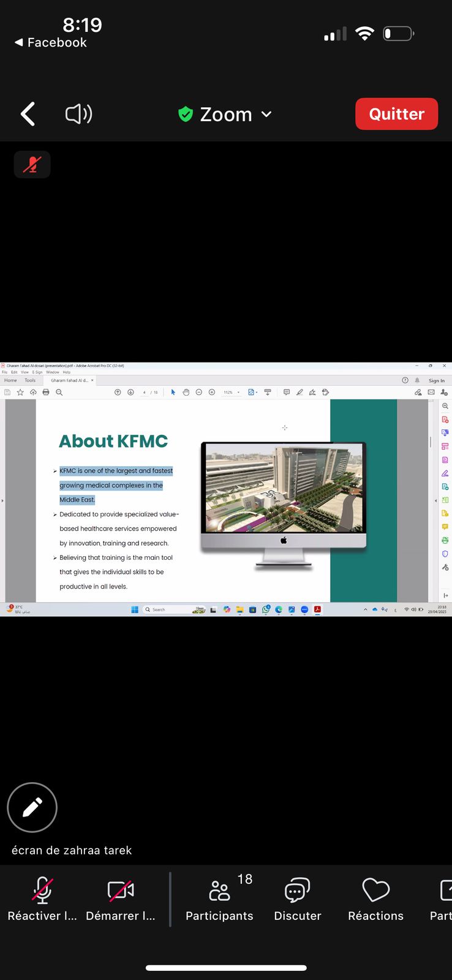Return to Facebook via the back link
The height and width of the screenshot is (980, 452).
50,43
